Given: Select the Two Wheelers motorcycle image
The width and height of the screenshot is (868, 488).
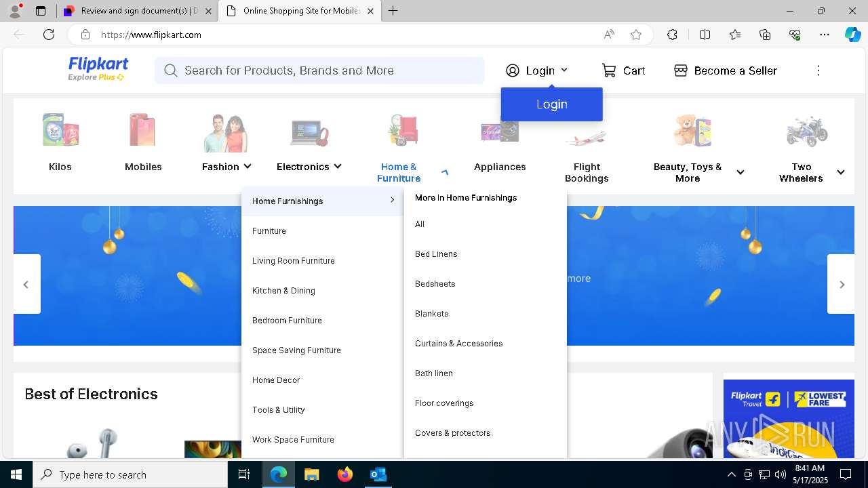Looking at the screenshot, I should (x=806, y=131).
